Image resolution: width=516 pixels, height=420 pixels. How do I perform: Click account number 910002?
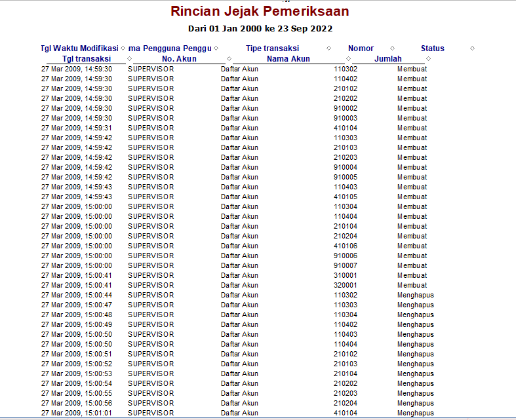(x=346, y=108)
